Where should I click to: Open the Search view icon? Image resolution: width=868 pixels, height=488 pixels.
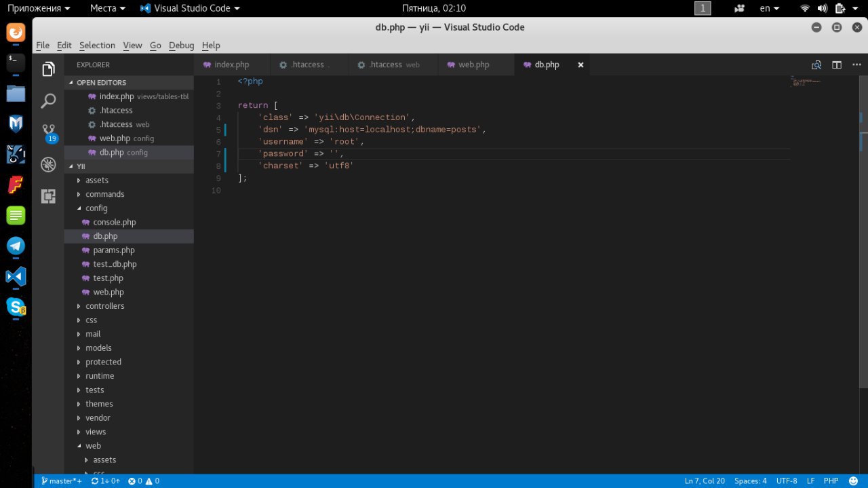point(48,101)
